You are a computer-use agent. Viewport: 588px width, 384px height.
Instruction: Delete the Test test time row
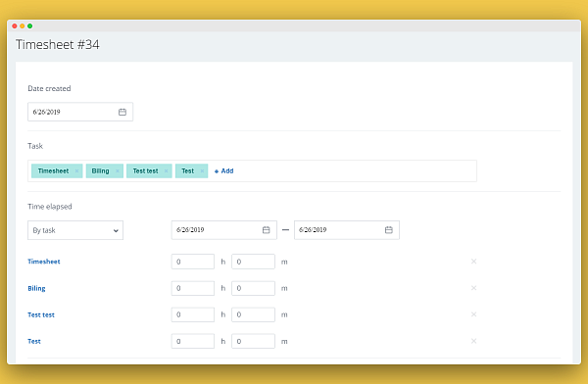pos(473,314)
